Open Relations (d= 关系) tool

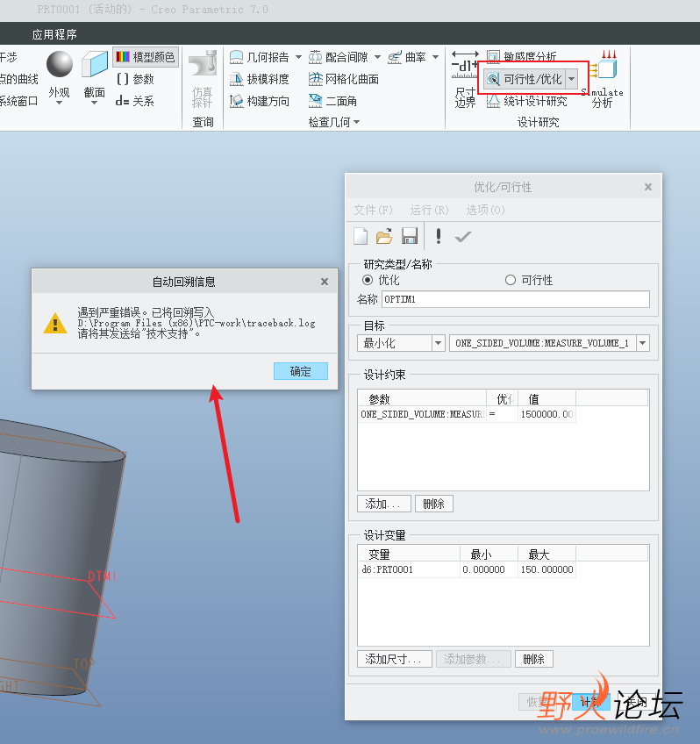135,101
